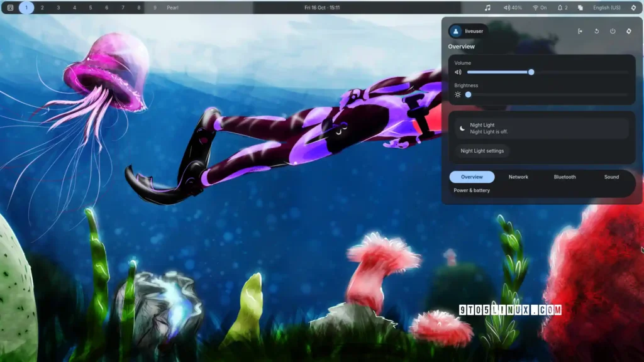Screen dimensions: 644x362
Task: Toggle Night Light on
Action: click(541, 128)
